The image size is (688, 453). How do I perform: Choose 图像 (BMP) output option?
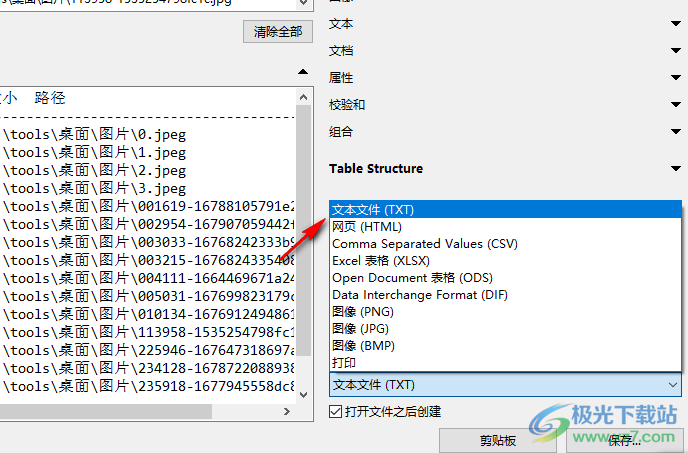[505, 346]
